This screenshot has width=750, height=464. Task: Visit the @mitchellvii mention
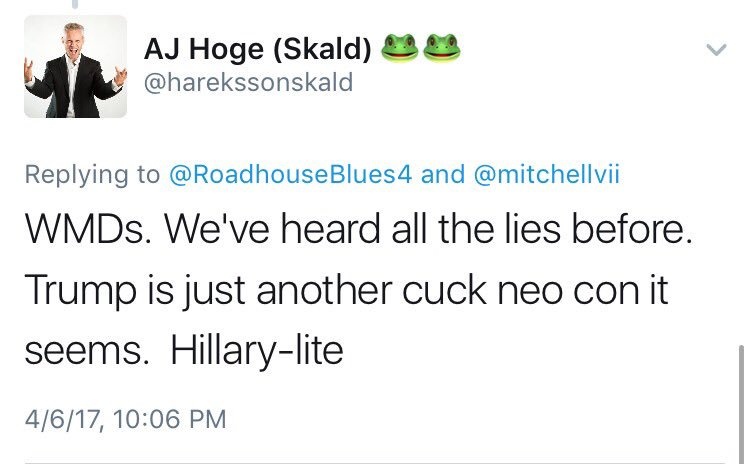[548, 175]
